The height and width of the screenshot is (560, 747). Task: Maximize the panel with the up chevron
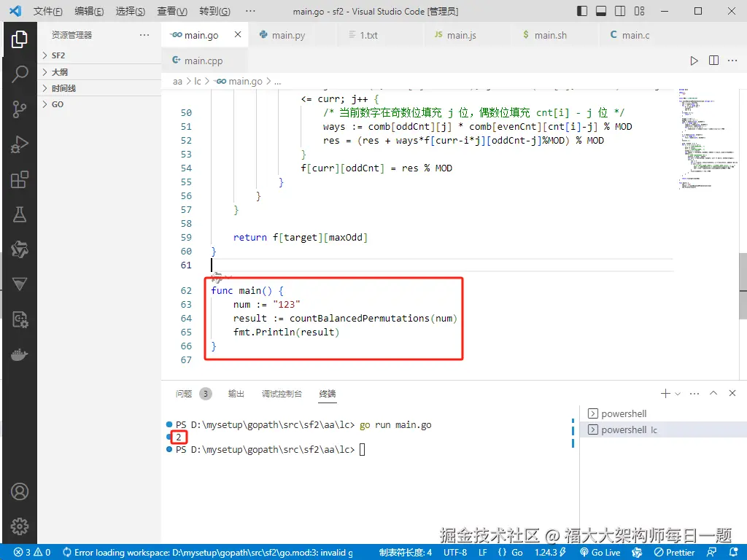pos(713,393)
